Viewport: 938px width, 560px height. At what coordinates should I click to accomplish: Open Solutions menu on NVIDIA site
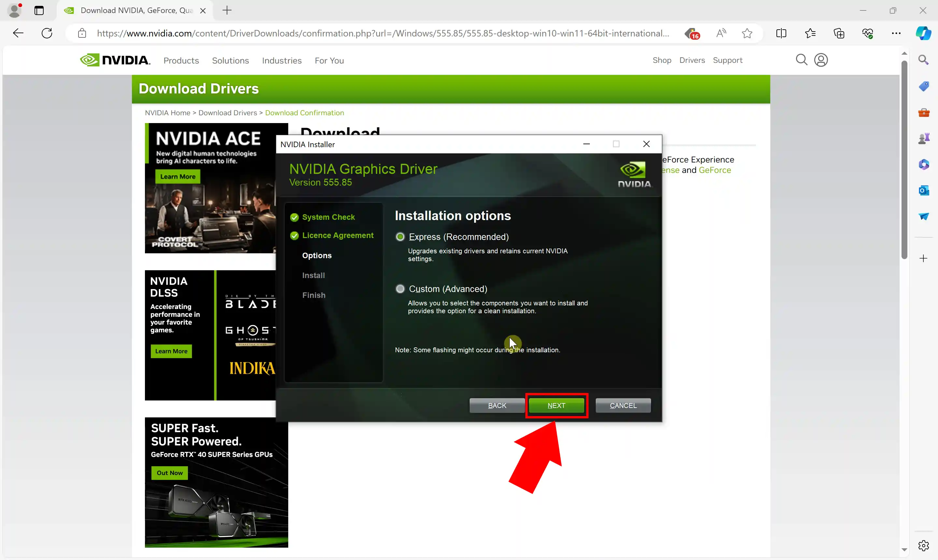point(230,60)
